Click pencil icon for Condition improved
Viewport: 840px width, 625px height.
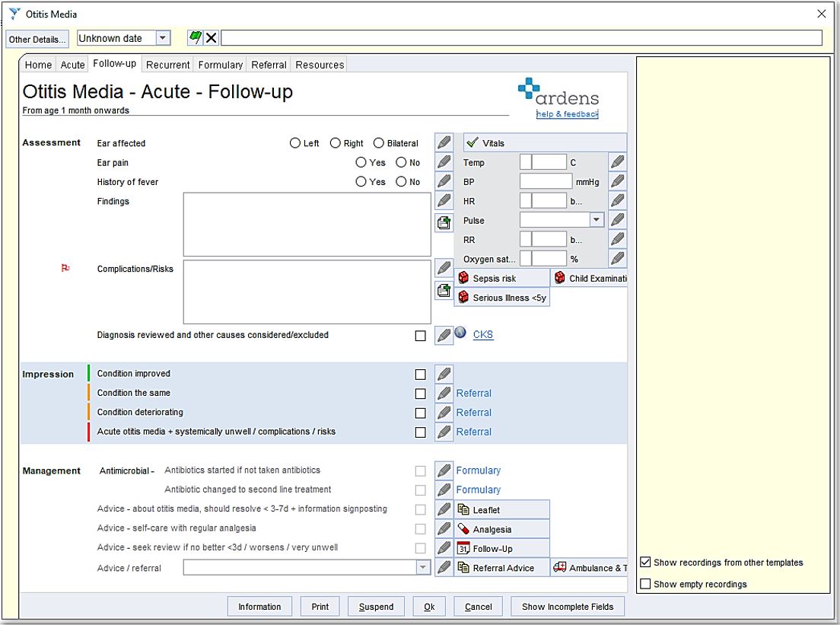pos(444,374)
